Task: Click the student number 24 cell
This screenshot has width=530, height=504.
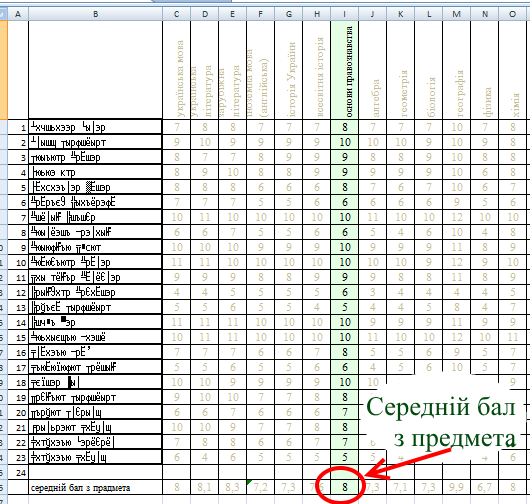Action: [18, 472]
